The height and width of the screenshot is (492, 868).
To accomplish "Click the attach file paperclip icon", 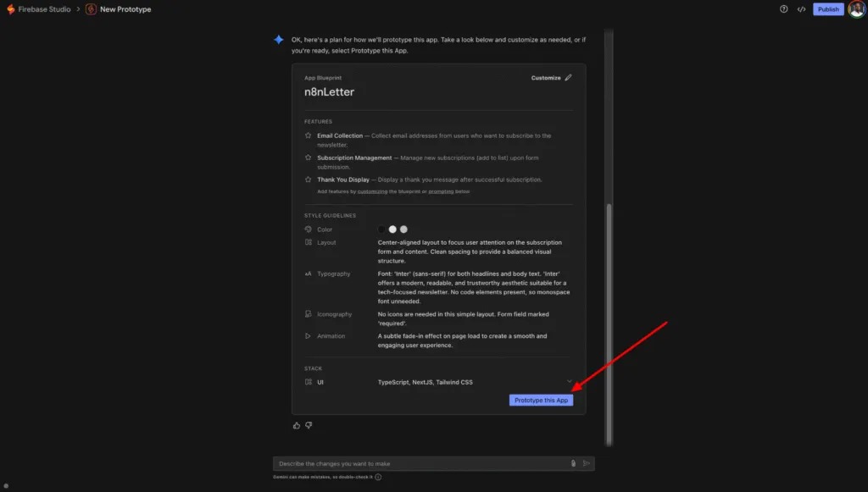I will (573, 463).
